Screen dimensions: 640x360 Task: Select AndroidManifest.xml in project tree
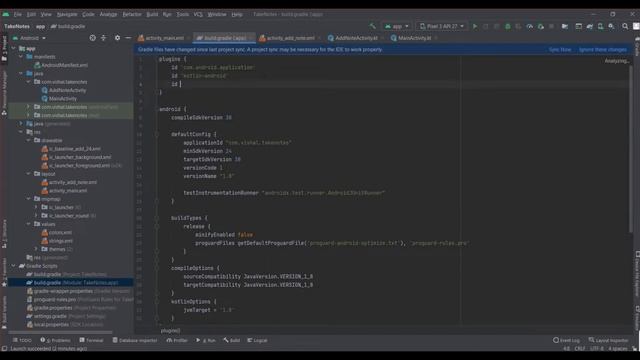[61, 65]
